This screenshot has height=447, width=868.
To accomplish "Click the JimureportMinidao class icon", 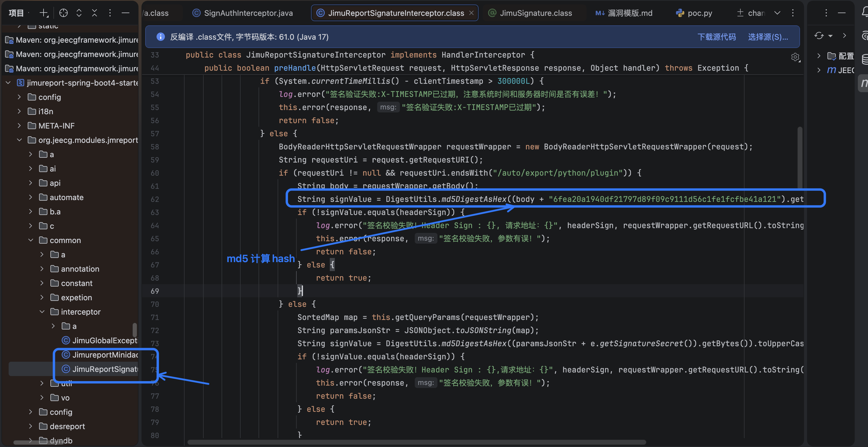I will point(66,355).
